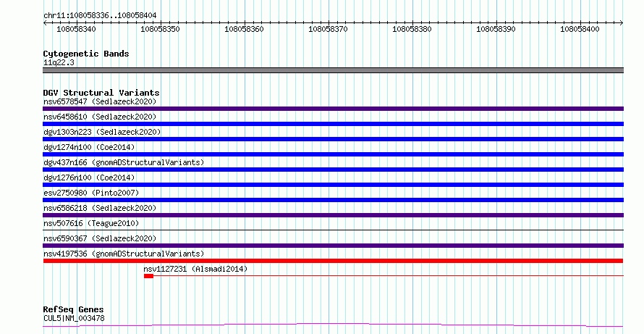Click the 11q22.3 band label
644x334 pixels.
point(59,62)
